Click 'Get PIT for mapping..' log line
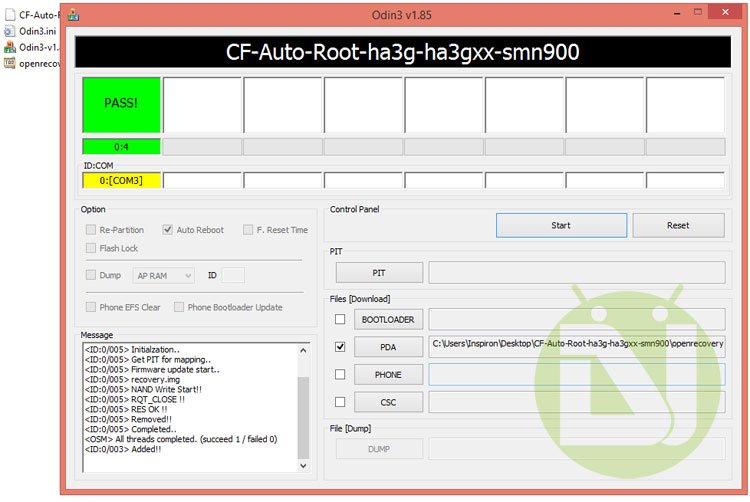Screen dimensions: 750x502 click(148, 360)
